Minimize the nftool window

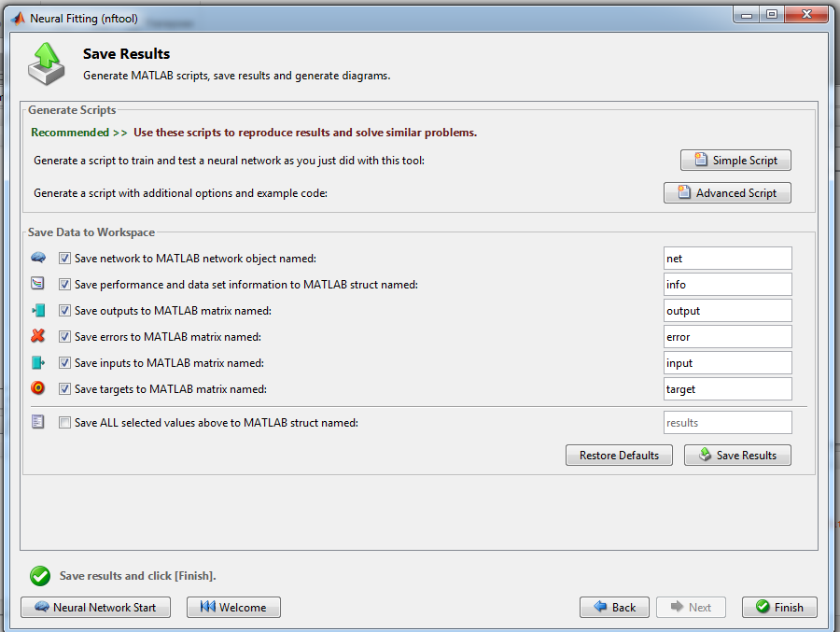tap(747, 15)
